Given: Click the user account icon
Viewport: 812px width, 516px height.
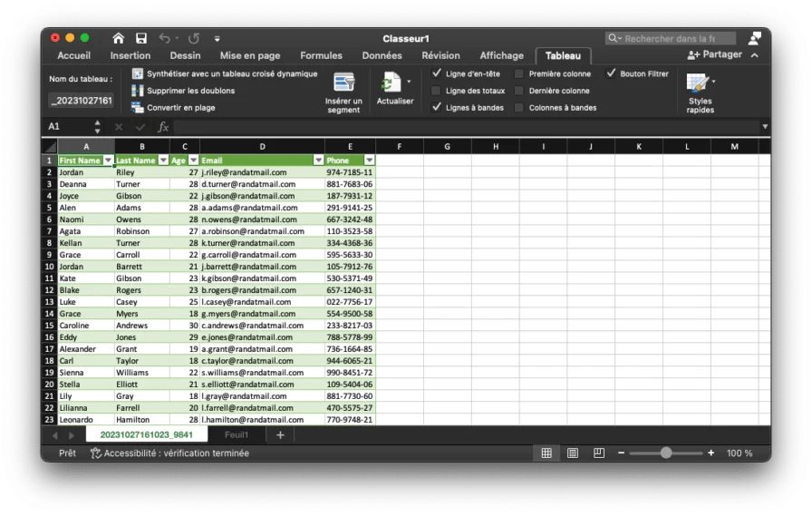Looking at the screenshot, I should (755, 38).
